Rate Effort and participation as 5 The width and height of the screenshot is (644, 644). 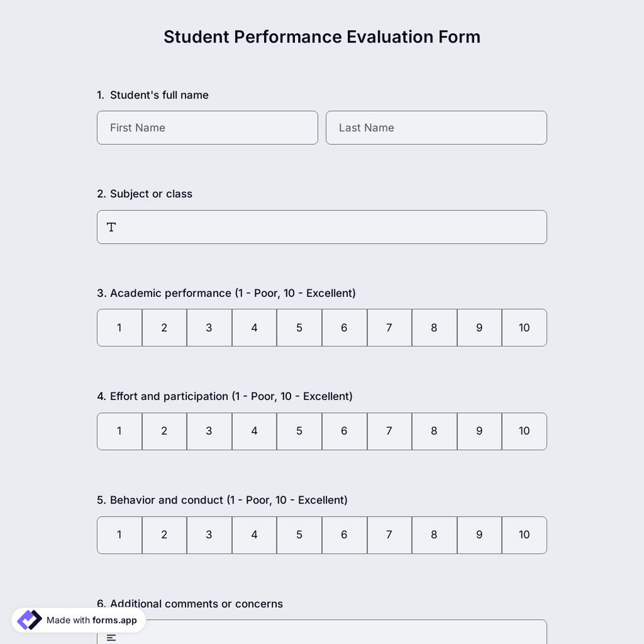pos(299,431)
